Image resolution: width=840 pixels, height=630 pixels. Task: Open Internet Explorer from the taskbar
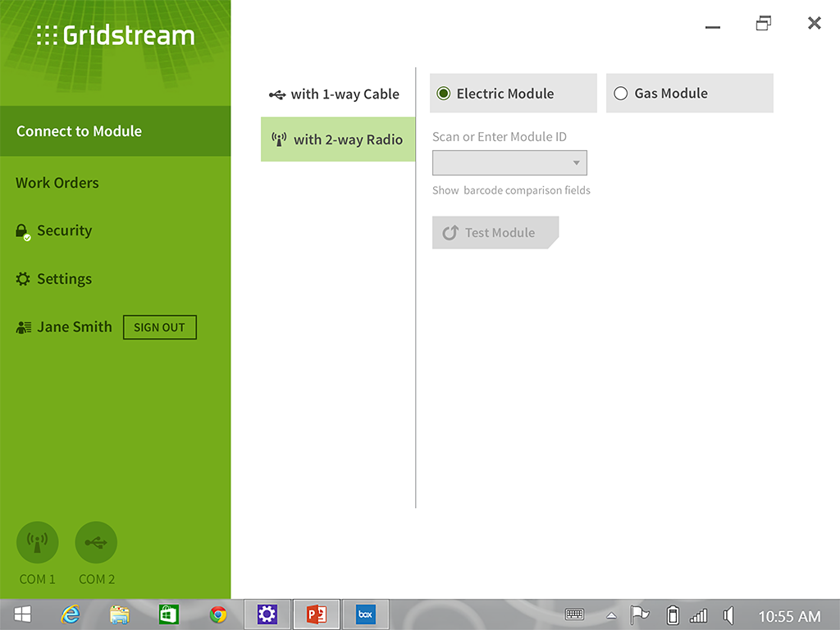tap(71, 614)
